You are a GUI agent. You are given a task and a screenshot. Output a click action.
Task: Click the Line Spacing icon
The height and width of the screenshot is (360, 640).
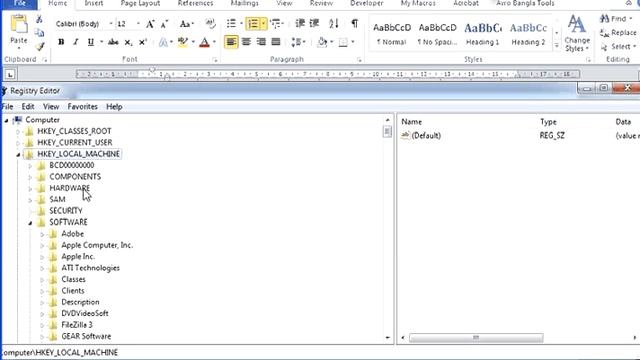(x=296, y=42)
